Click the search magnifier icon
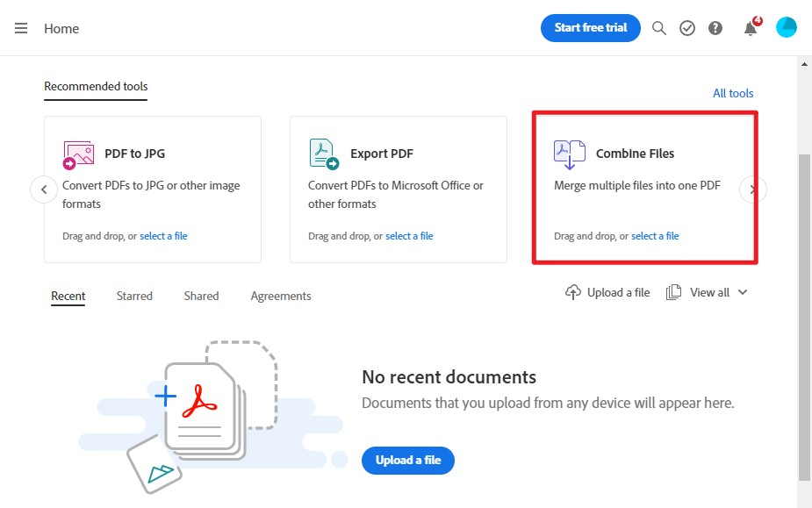This screenshot has width=812, height=508. (659, 28)
